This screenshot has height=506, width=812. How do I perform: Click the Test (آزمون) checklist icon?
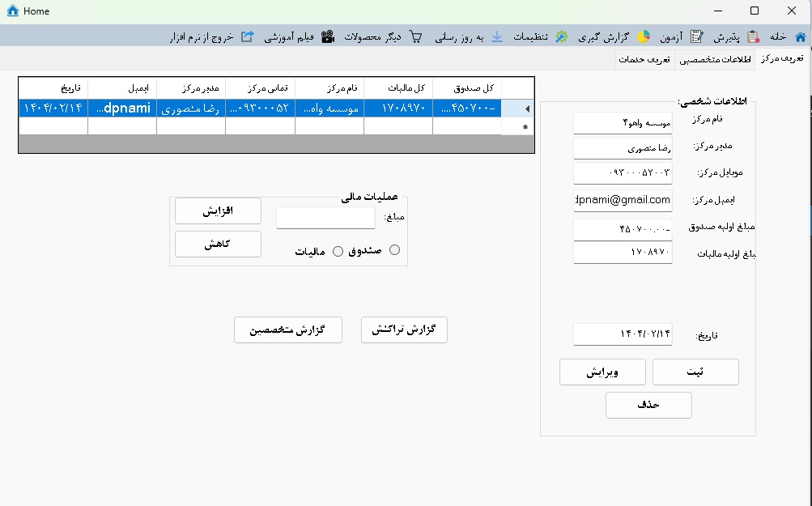point(696,36)
